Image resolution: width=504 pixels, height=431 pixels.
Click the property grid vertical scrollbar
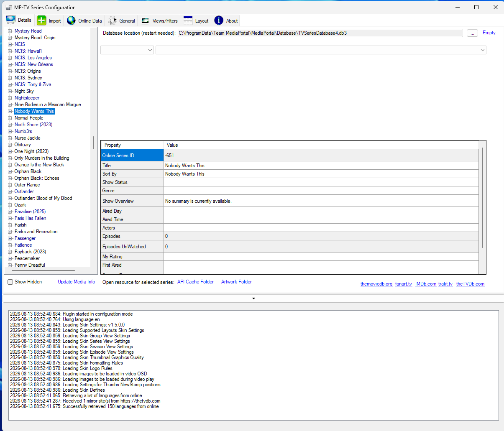[x=483, y=198]
